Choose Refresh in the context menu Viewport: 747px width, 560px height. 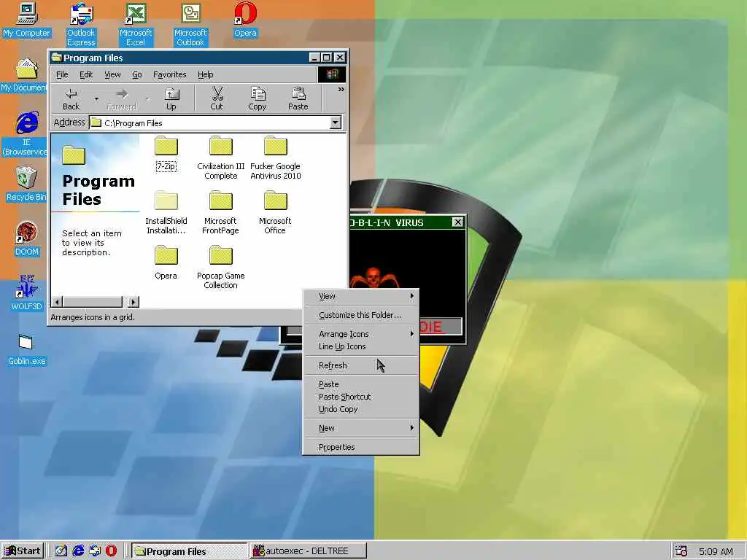[x=361, y=366]
